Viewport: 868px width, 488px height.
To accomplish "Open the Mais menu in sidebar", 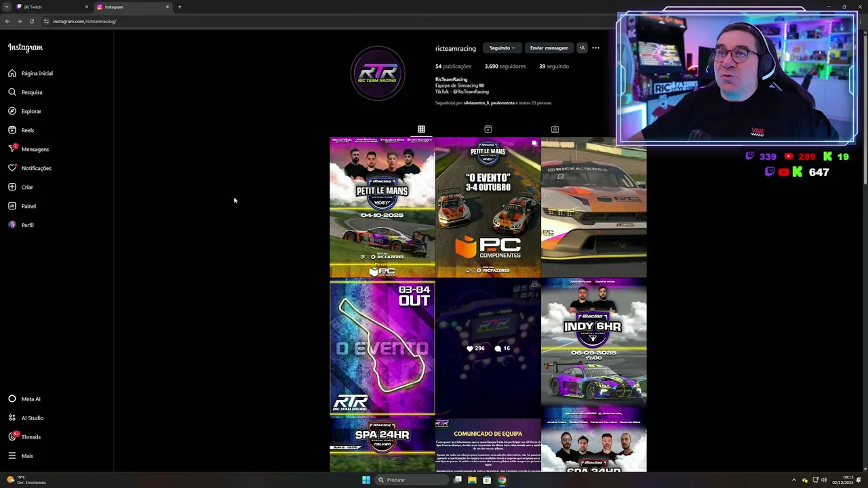I will click(20, 456).
